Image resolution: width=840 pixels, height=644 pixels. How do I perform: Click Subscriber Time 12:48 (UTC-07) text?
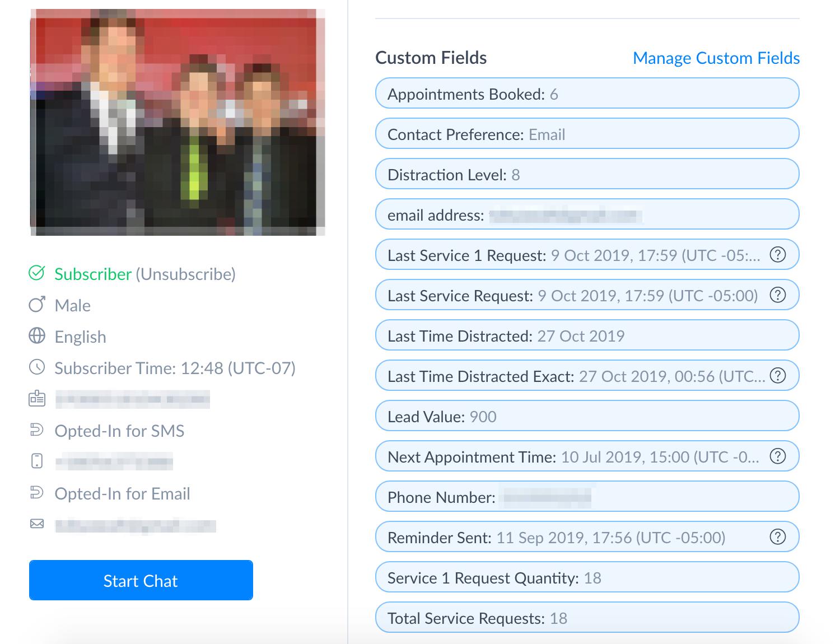point(175,368)
